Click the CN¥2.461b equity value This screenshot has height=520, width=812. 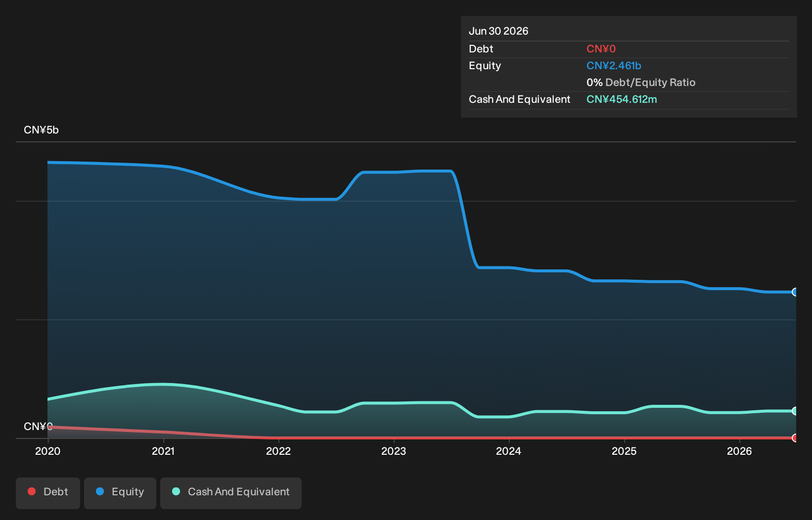[x=614, y=66]
